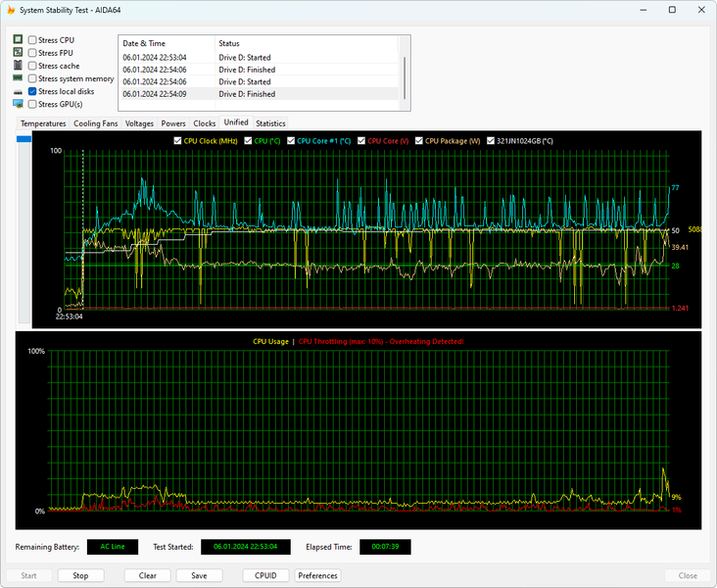
Task: Click the blue graph scale slider at left
Action: tap(24, 141)
